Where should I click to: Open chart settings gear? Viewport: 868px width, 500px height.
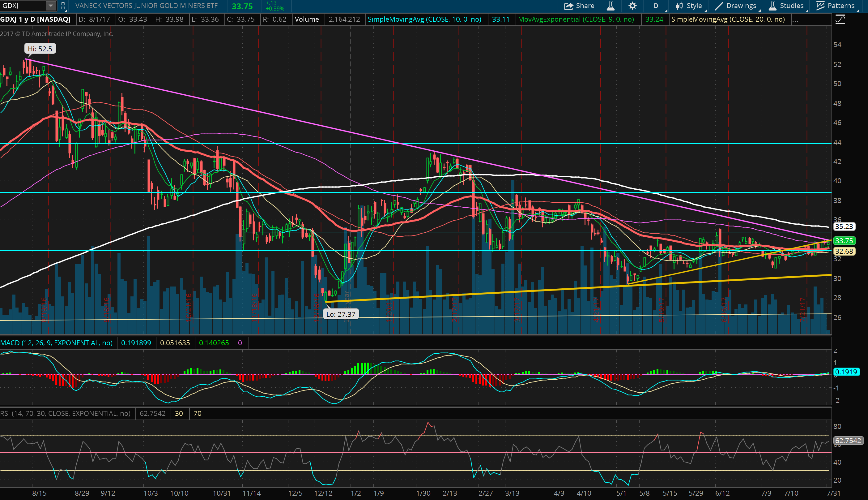(632, 6)
